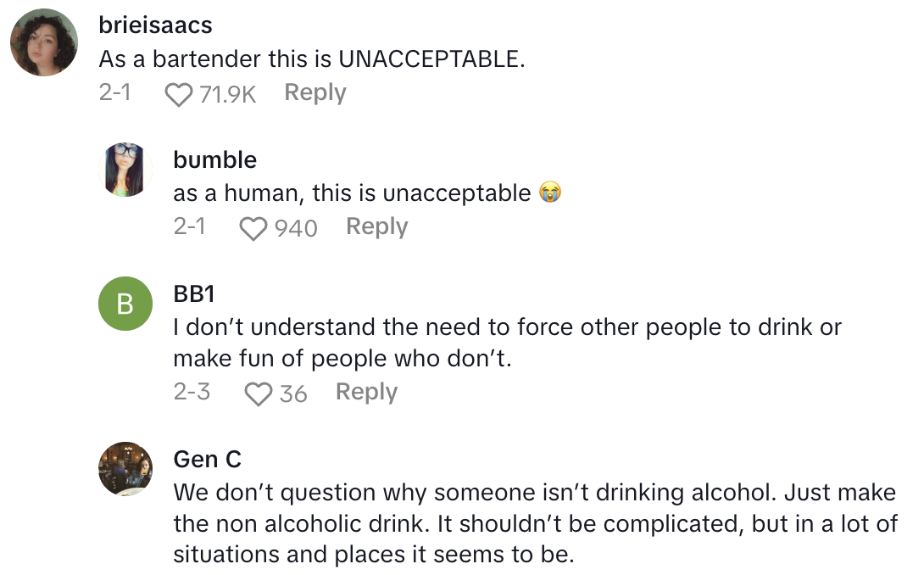Like BB1's comment using the heart icon

click(258, 393)
